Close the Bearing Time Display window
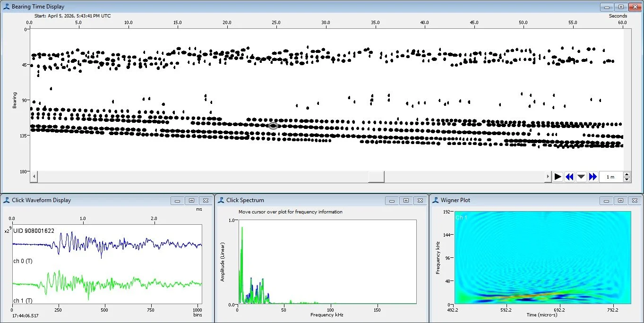 [x=635, y=7]
